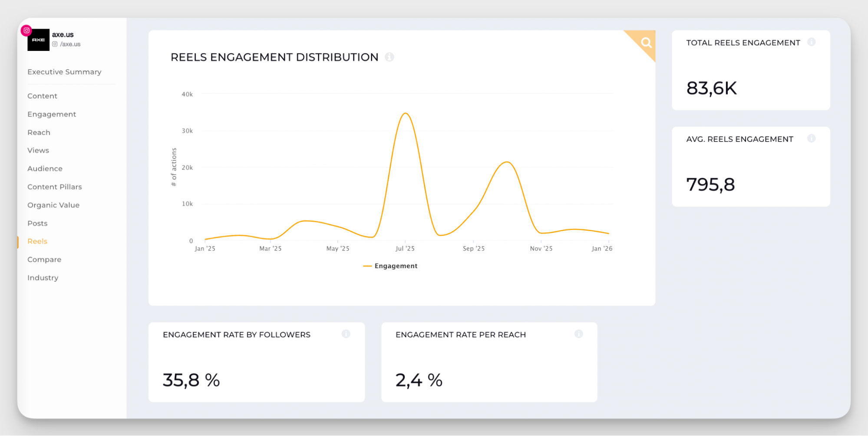Click the July '25 peak on the engagement curve
The image size is (868, 436).
[x=406, y=113]
